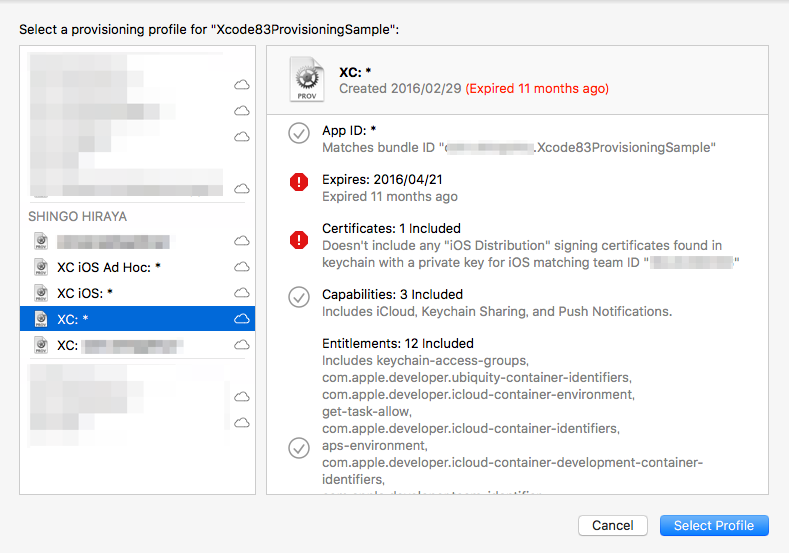Cancel the provisioning profile dialog
Viewport: 789px width, 553px height.
click(612, 525)
